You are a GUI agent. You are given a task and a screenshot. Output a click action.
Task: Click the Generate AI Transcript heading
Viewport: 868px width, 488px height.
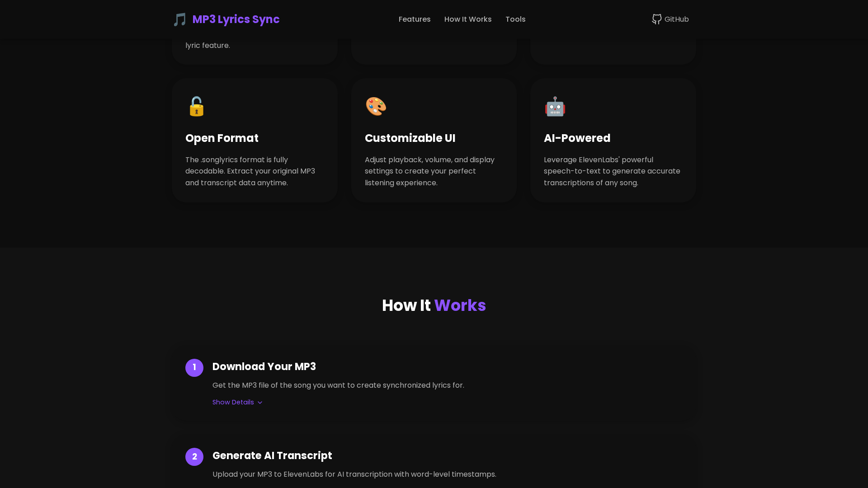[x=272, y=455]
